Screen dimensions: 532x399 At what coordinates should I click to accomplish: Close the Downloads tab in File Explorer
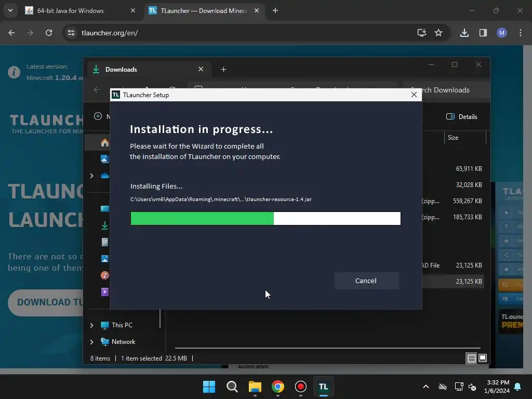click(201, 69)
